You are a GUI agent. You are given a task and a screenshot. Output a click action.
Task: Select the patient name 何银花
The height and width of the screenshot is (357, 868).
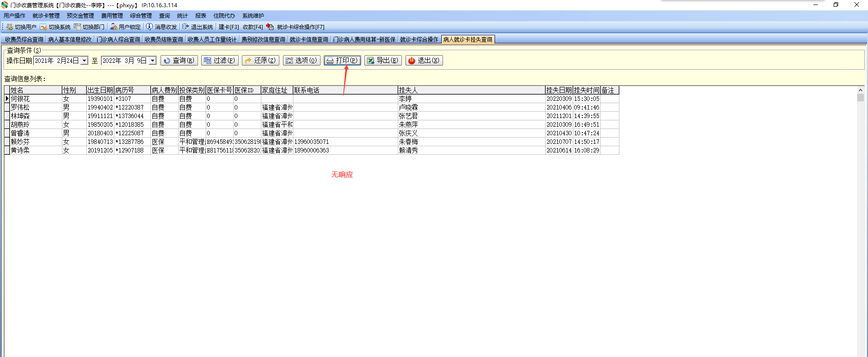pos(20,99)
